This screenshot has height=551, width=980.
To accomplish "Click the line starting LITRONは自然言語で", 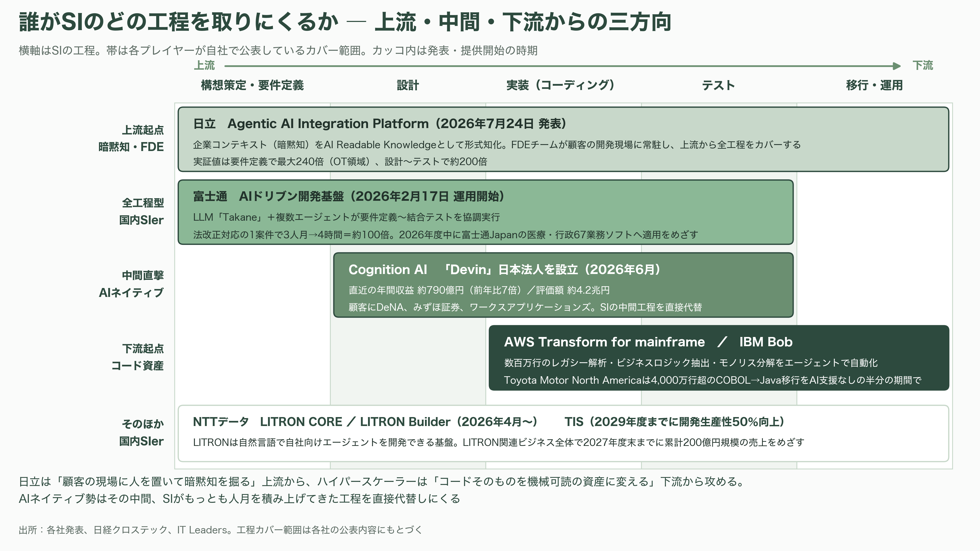I will coord(499,443).
